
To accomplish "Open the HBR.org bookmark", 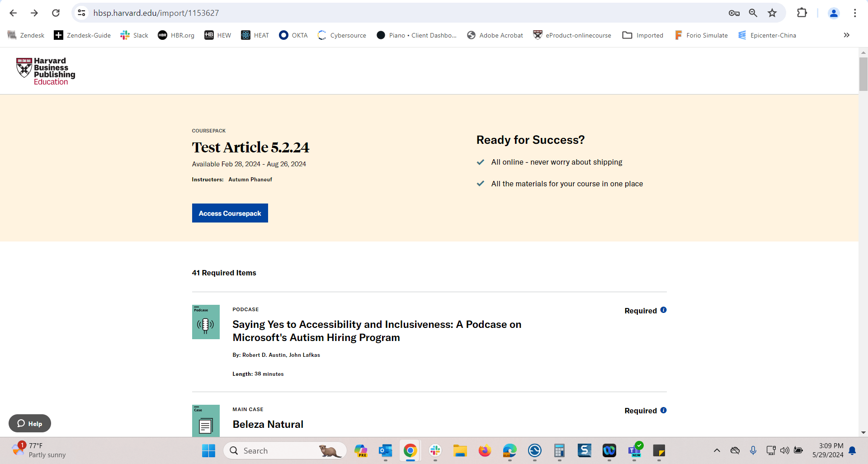I will point(176,35).
